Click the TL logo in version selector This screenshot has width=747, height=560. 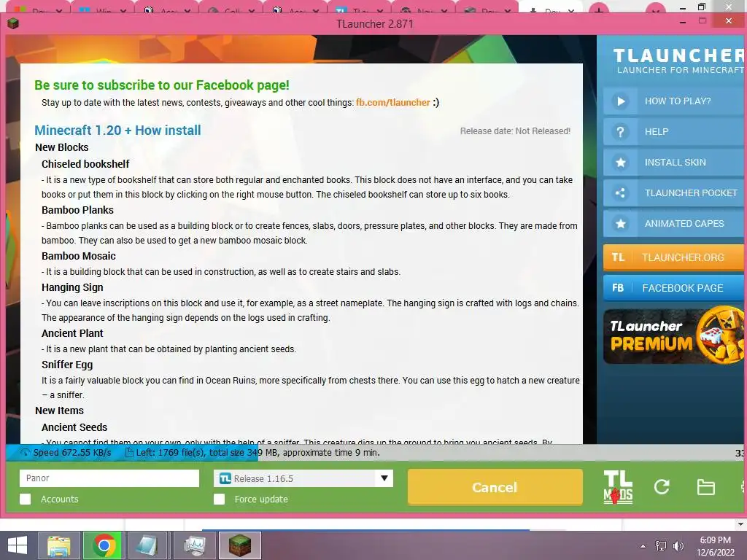[225, 478]
